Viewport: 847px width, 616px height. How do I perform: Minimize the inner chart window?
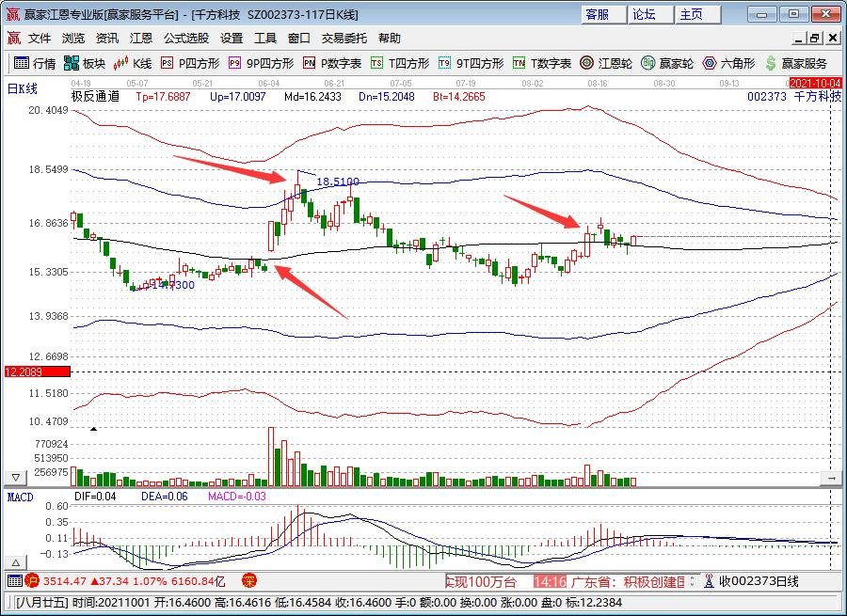[799, 39]
